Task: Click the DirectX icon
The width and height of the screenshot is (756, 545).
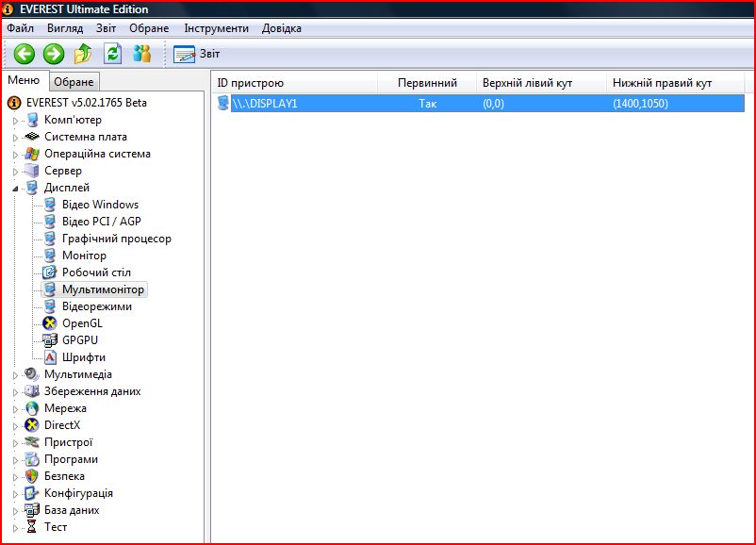Action: tap(32, 425)
